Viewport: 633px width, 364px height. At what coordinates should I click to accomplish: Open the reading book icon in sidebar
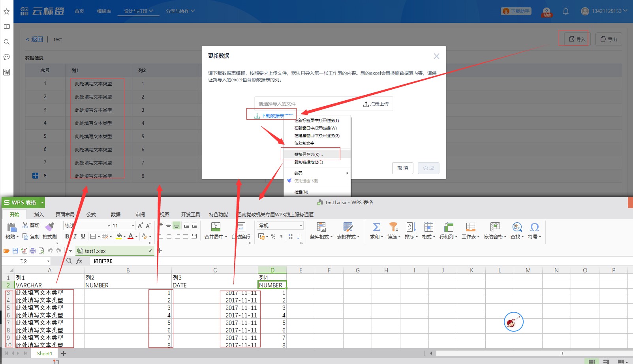point(7,26)
